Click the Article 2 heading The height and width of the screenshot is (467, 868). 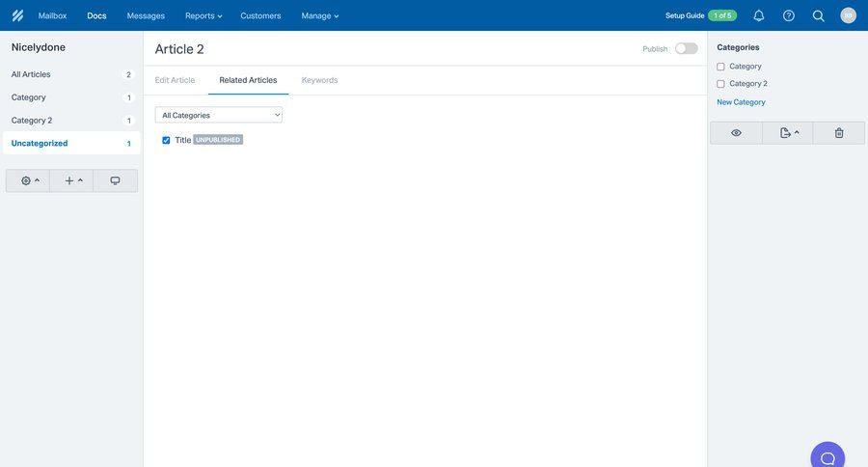tap(179, 49)
